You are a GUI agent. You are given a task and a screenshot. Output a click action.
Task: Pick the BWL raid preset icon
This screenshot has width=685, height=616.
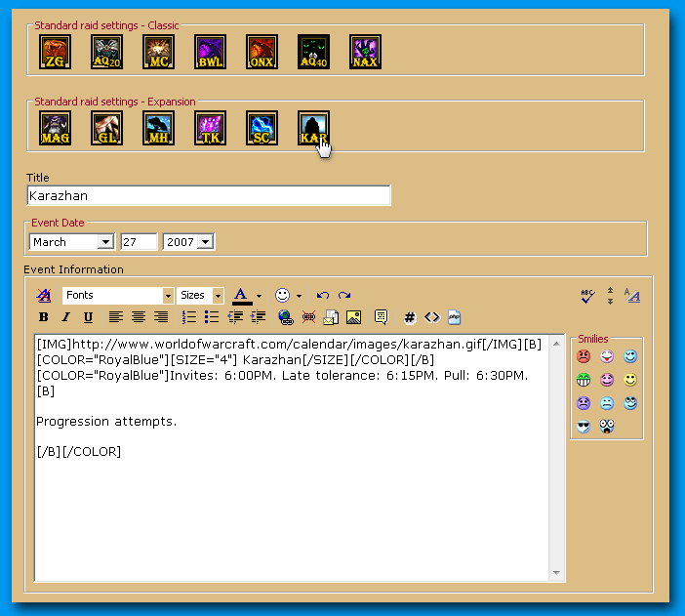click(211, 52)
